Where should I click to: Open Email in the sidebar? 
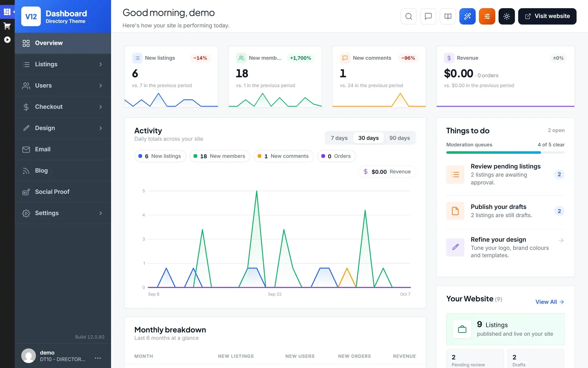(x=63, y=149)
